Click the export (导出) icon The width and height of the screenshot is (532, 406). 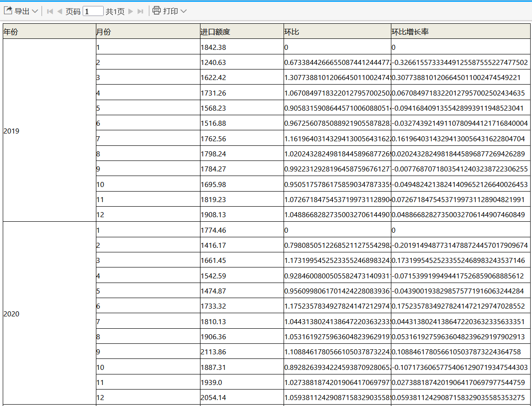click(8, 11)
